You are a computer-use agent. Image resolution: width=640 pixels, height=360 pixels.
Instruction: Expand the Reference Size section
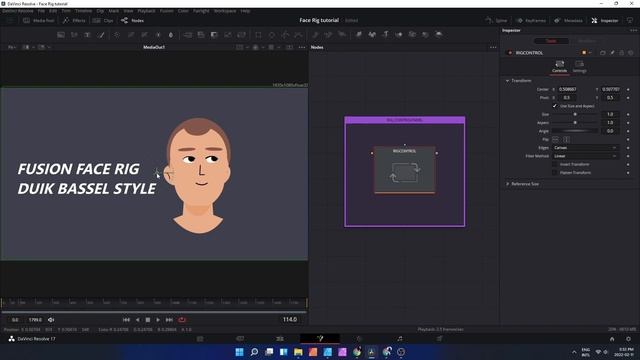[x=507, y=184]
